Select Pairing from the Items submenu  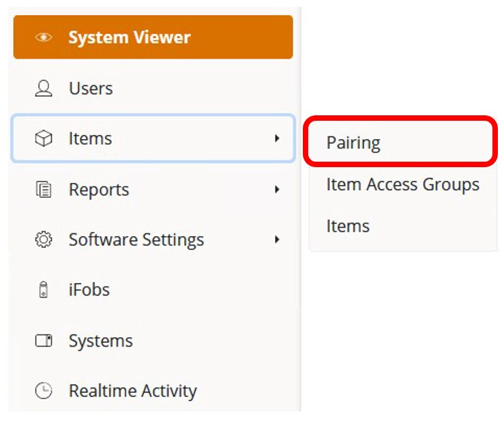click(x=353, y=143)
